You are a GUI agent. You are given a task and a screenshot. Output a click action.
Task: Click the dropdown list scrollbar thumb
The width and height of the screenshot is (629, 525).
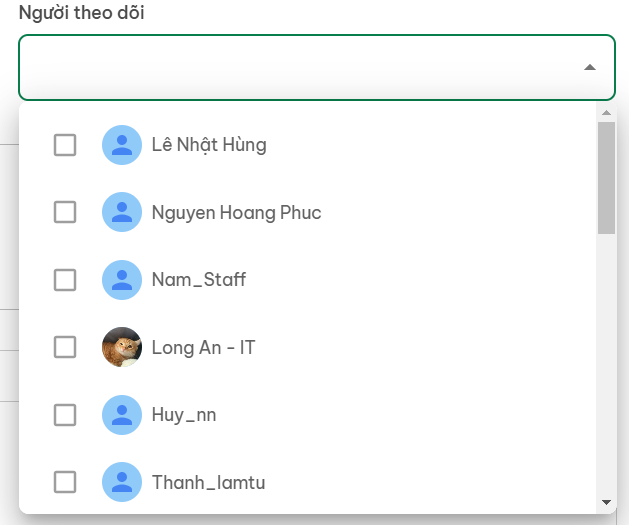(x=606, y=178)
